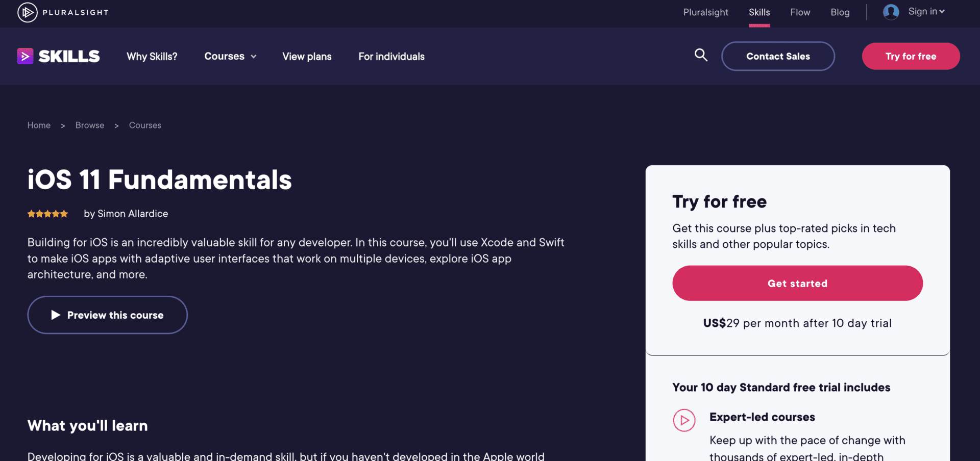Screen dimensions: 980x461
Task: Click the Home breadcrumb item
Action: tap(39, 125)
